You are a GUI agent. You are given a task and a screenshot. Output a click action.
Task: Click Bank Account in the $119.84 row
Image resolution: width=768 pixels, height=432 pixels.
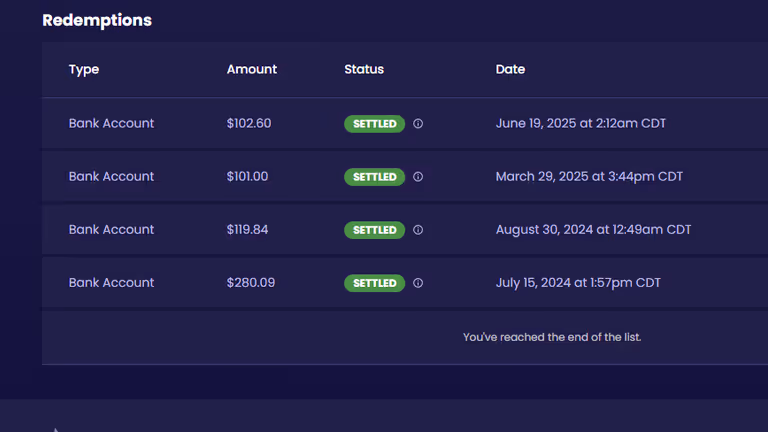coord(111,229)
